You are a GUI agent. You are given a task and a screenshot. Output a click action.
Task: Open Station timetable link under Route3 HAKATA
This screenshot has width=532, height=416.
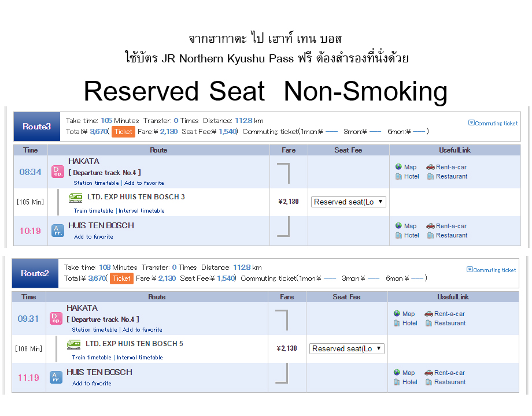[95, 183]
